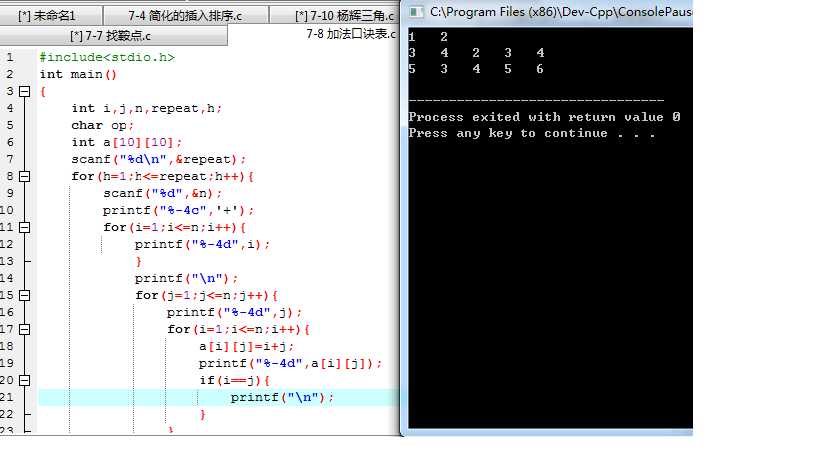Click 'Process exited with return value 0' text
Viewport: 819px width, 460px height.
point(544,117)
